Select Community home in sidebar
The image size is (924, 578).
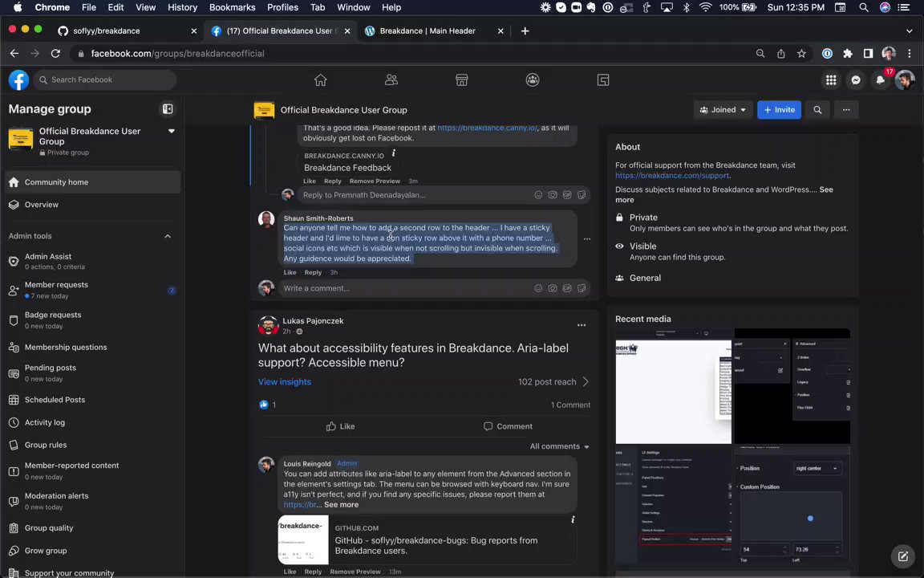pos(92,182)
